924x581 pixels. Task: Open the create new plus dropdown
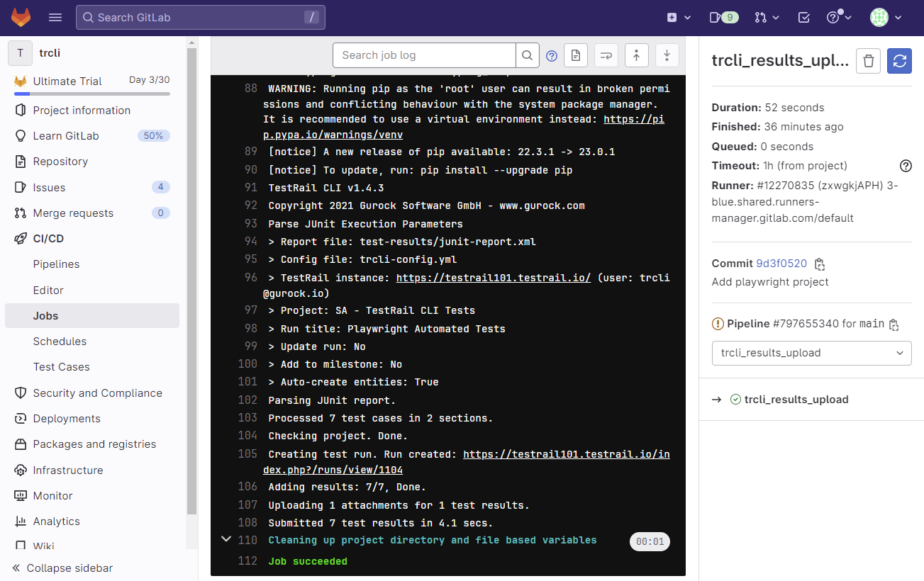(679, 18)
